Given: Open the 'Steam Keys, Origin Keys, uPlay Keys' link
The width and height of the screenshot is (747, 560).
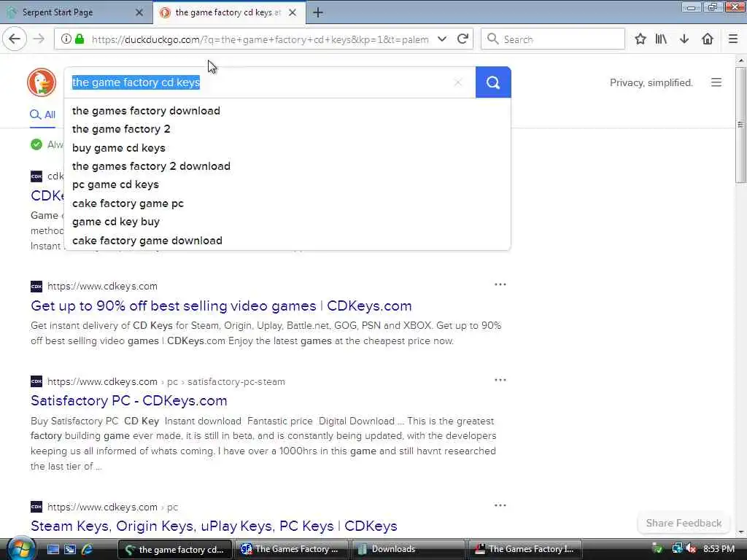Looking at the screenshot, I should [x=214, y=526].
